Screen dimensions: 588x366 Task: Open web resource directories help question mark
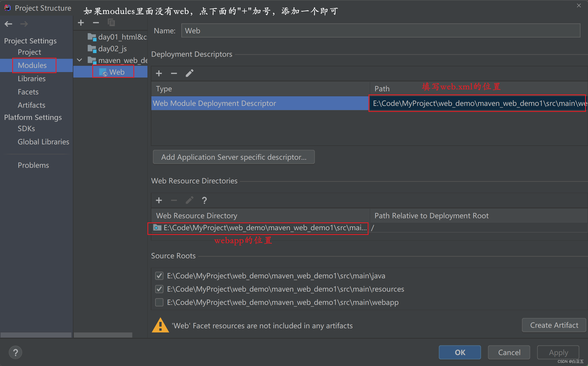click(x=204, y=200)
